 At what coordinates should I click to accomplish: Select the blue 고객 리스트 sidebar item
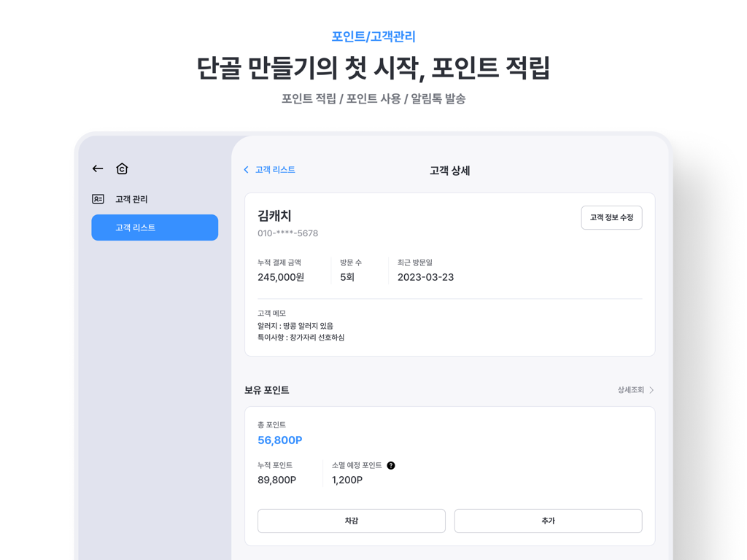pyautogui.click(x=155, y=227)
